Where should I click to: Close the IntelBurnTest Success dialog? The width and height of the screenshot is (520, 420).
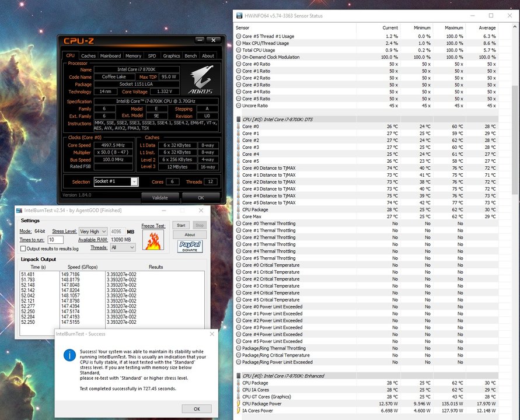[x=212, y=334]
